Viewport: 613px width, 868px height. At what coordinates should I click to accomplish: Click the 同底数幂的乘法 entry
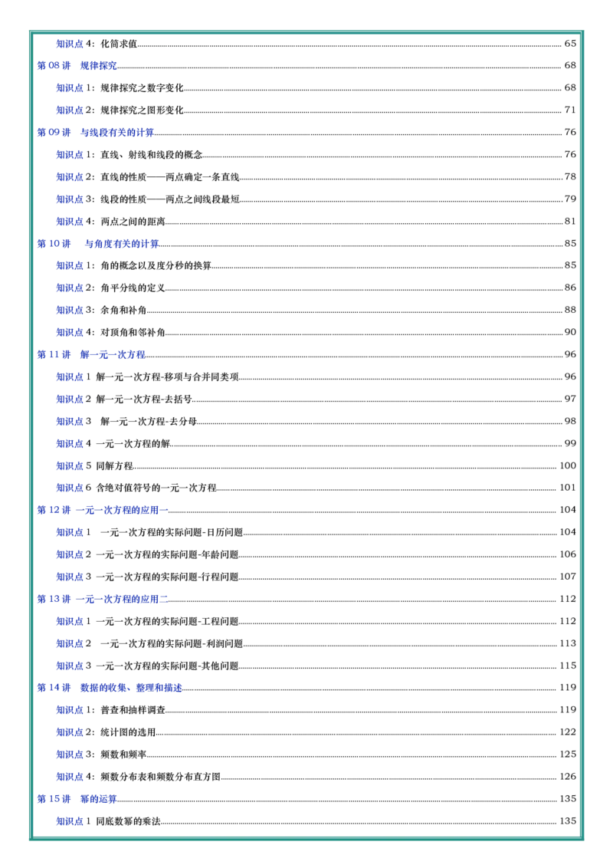316,821
